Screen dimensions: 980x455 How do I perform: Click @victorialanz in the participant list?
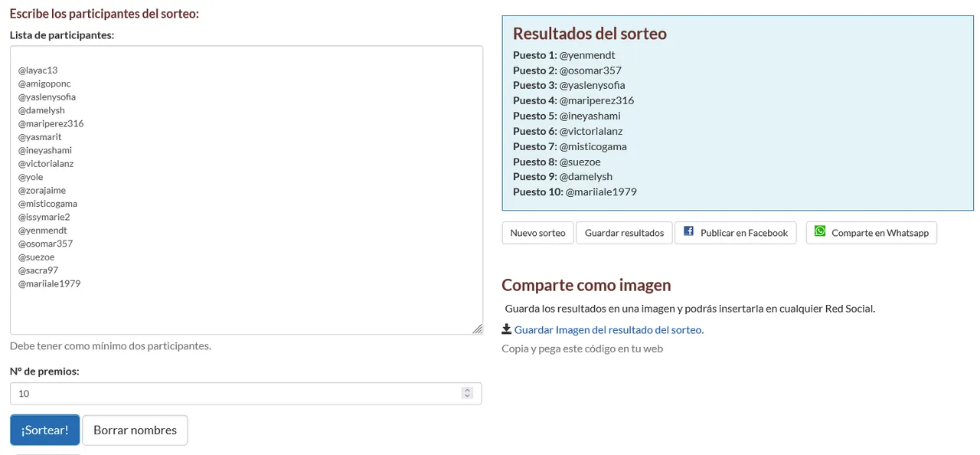tap(46, 164)
